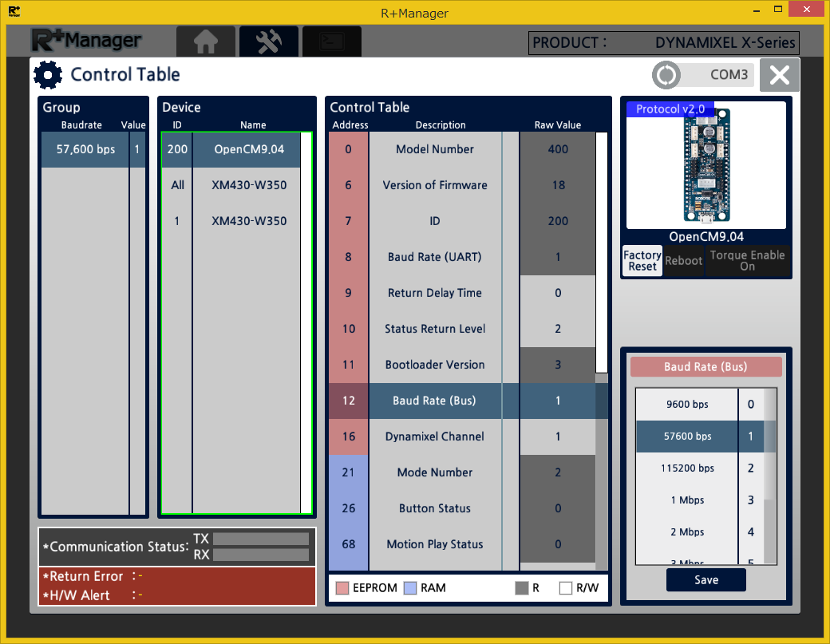Click the COM3 port label

click(x=729, y=74)
